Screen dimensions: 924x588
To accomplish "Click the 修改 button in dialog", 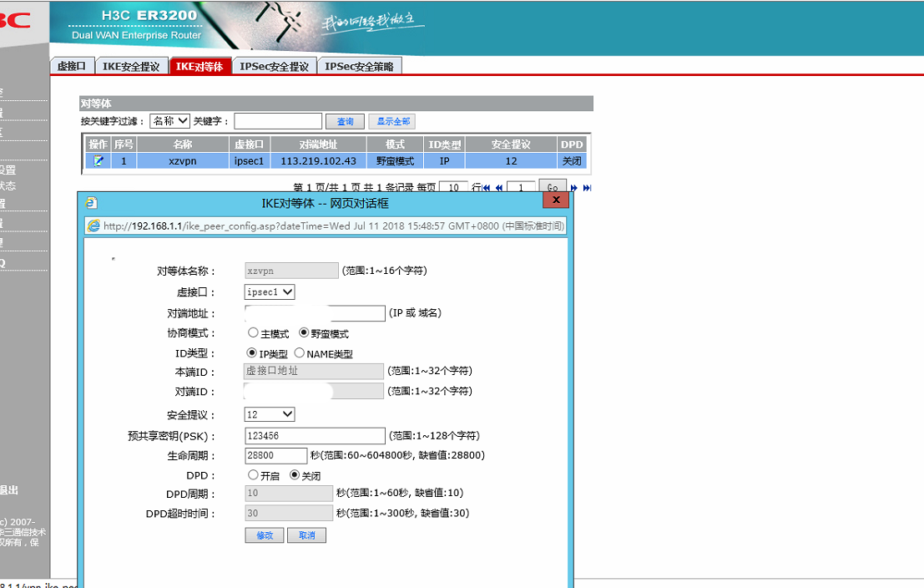I will tap(265, 535).
